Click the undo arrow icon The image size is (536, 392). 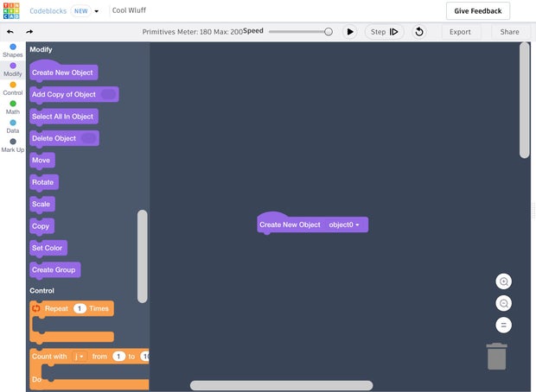10,32
